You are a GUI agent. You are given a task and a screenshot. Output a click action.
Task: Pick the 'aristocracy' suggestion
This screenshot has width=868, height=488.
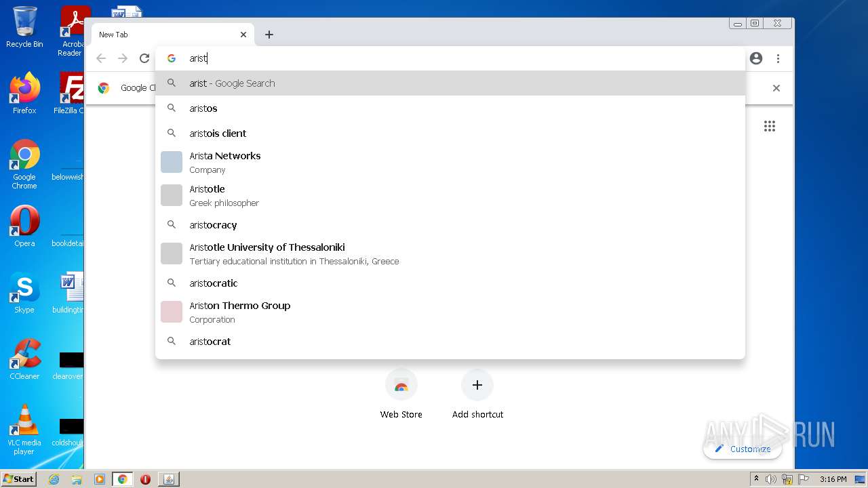[x=450, y=225]
